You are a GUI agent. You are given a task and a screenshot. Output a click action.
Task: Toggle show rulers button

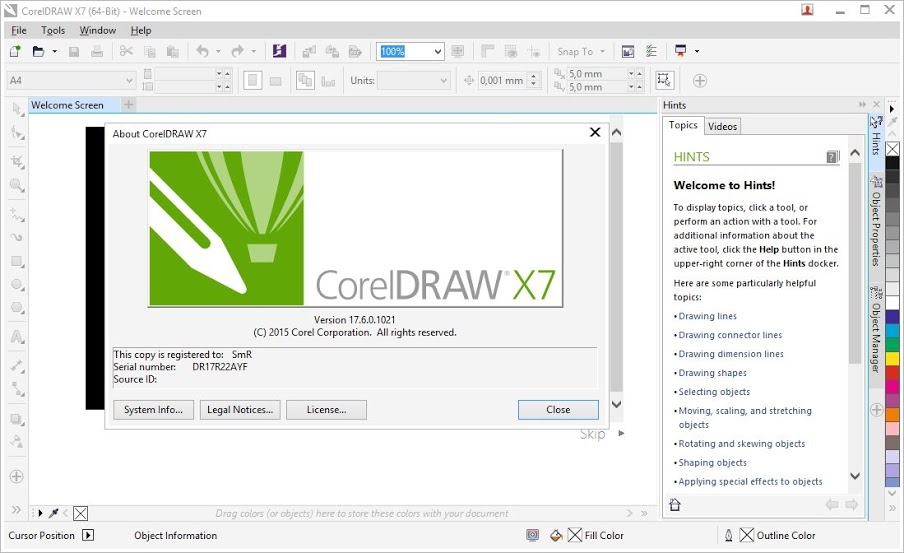[488, 51]
